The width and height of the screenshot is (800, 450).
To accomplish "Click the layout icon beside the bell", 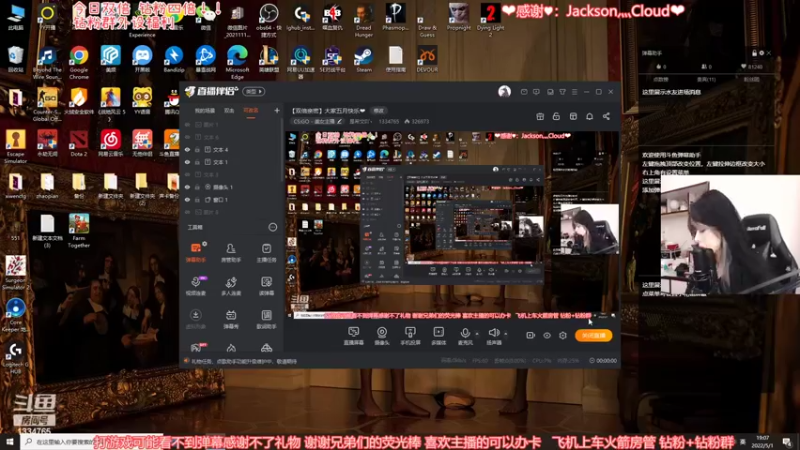I will click(x=573, y=116).
